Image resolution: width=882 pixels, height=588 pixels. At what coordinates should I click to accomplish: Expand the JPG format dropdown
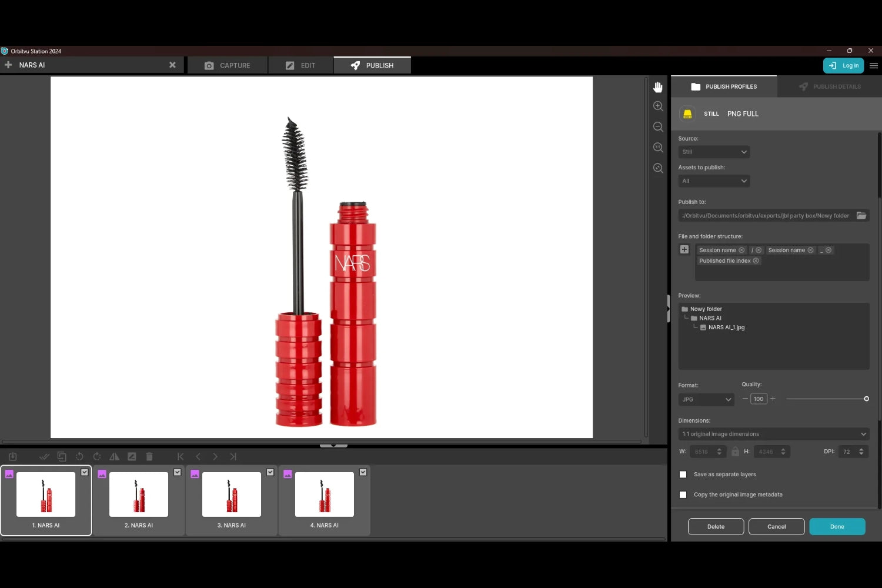[706, 400]
